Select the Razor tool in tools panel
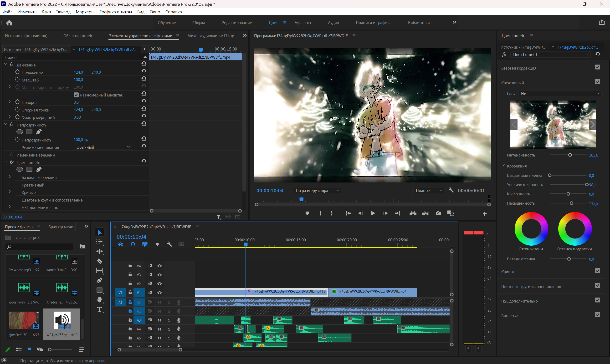Screen dimensions: 610x364 coord(99,261)
